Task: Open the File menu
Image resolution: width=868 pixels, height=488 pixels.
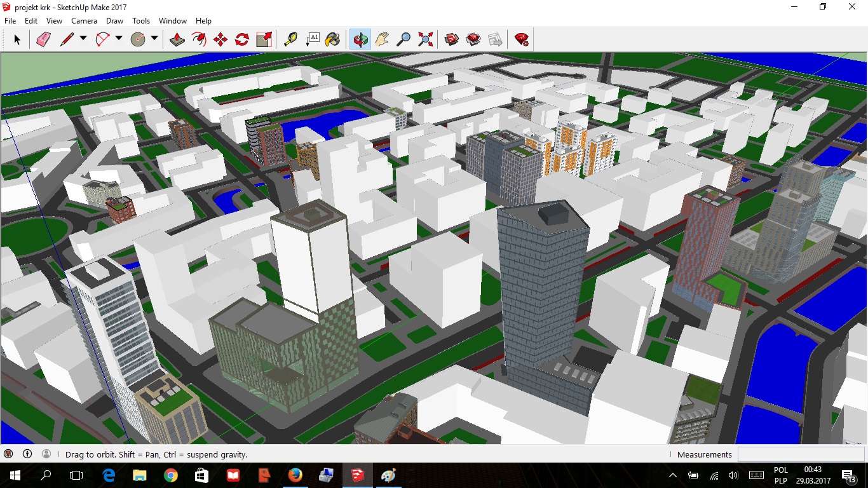Action: pos(10,21)
